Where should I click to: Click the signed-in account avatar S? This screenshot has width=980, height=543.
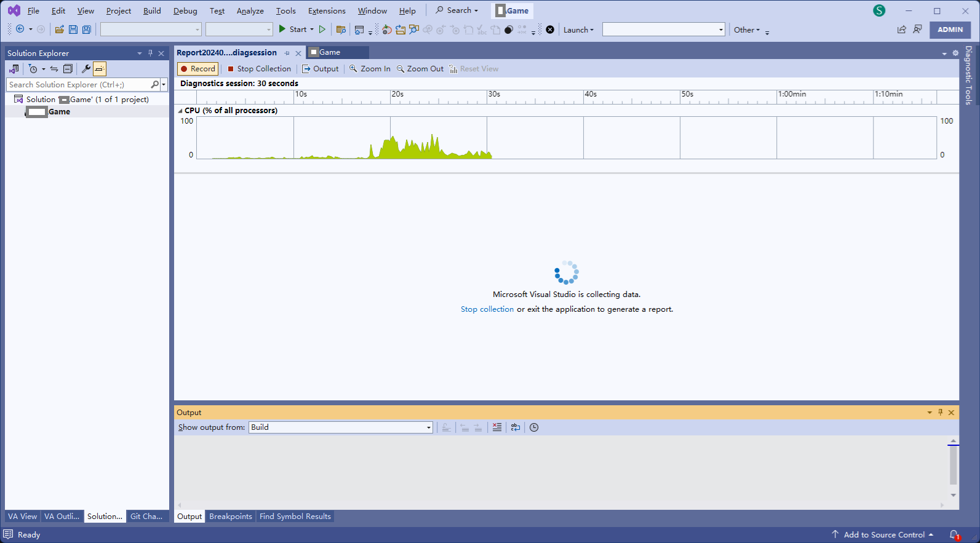(x=879, y=10)
